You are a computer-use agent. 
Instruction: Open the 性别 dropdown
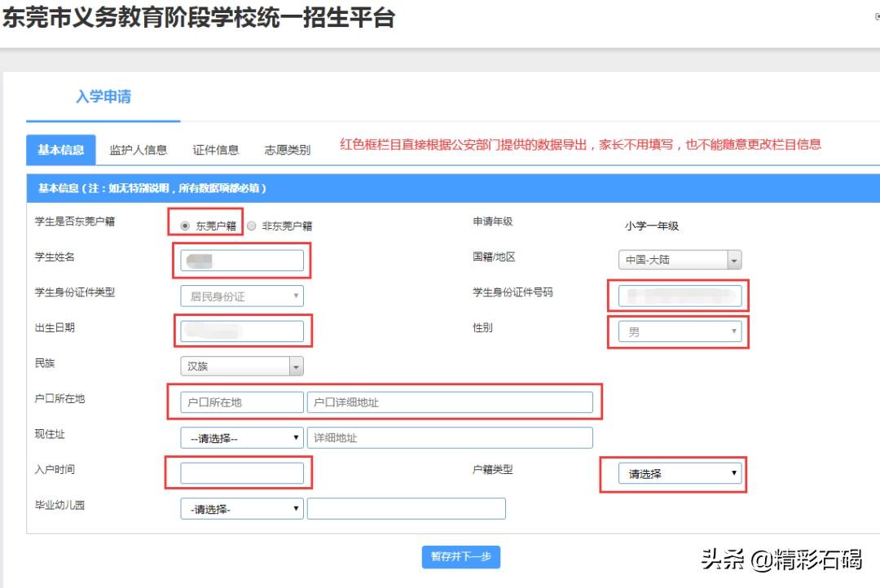click(680, 331)
